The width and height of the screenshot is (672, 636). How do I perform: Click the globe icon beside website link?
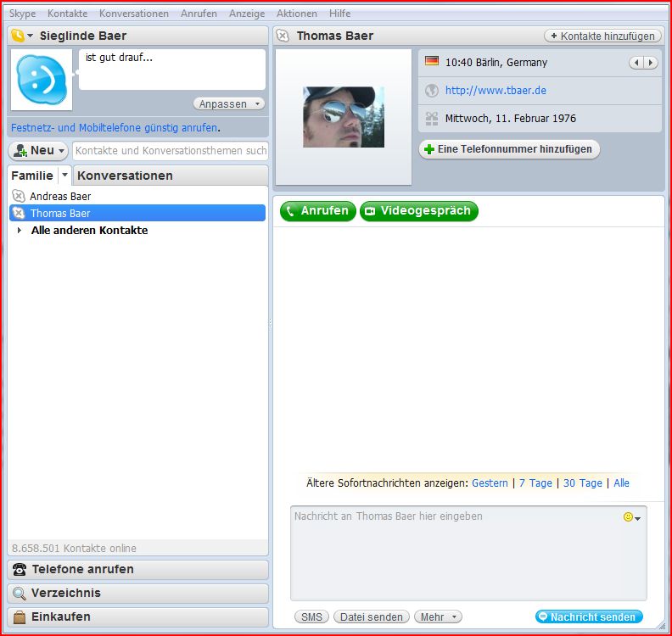click(x=432, y=91)
